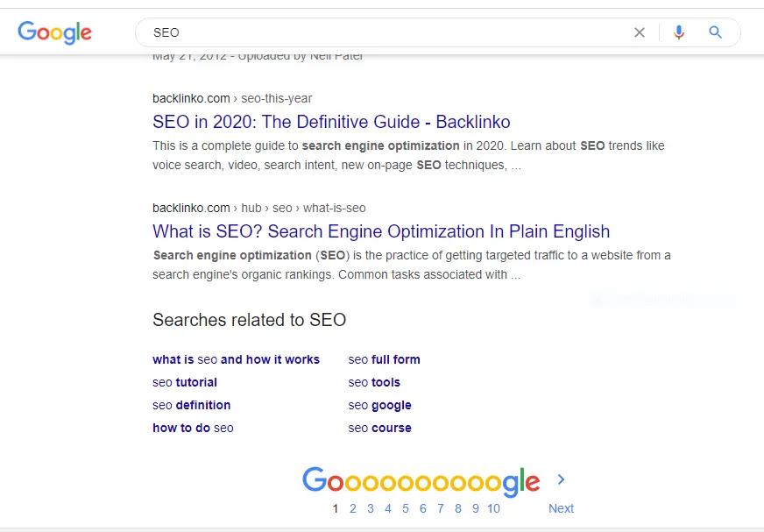Select related search "seo full form"
This screenshot has height=532, width=764.
click(384, 359)
